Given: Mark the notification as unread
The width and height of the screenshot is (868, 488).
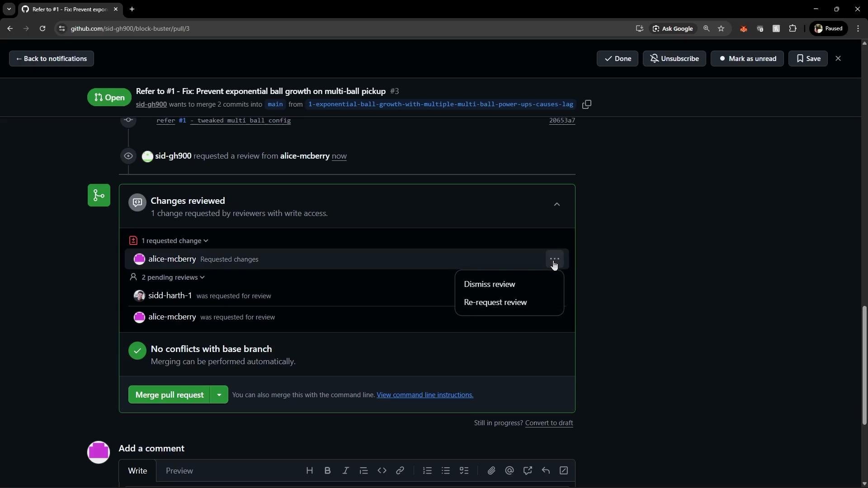Looking at the screenshot, I should [x=747, y=59].
